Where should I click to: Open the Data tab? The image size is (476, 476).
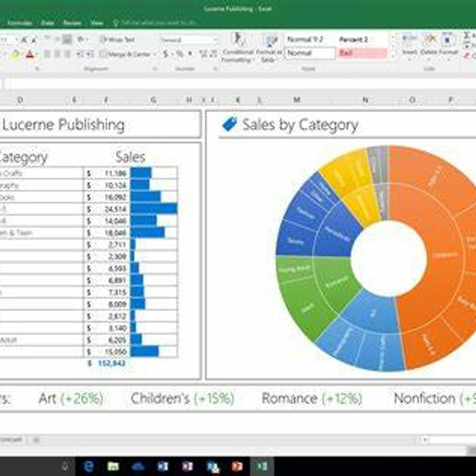(x=48, y=23)
